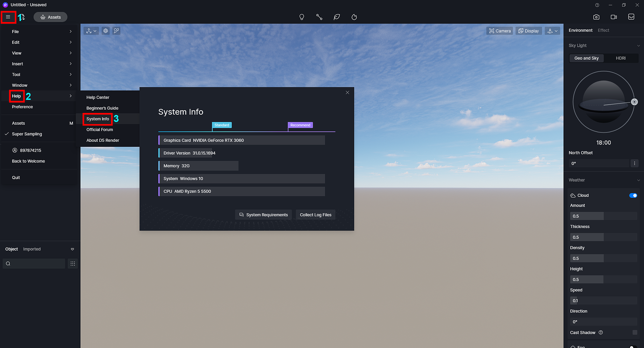The image size is (644, 348).
Task: Click the System Requirements button
Action: tap(263, 215)
